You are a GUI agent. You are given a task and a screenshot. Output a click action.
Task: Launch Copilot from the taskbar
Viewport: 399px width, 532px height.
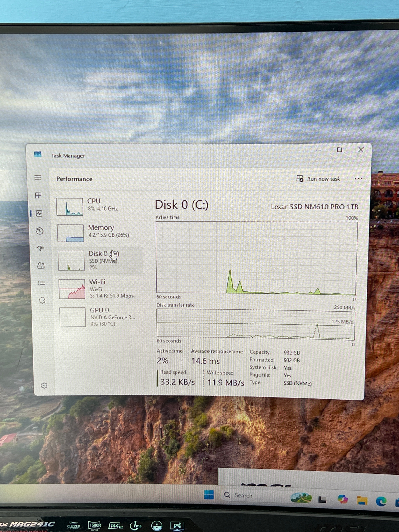point(343,499)
